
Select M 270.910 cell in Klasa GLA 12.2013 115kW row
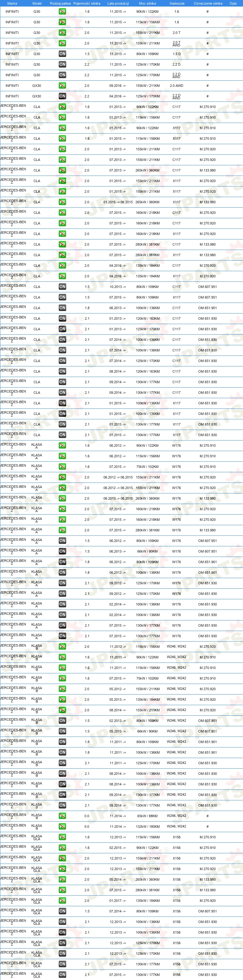pyautogui.click(x=207, y=837)
